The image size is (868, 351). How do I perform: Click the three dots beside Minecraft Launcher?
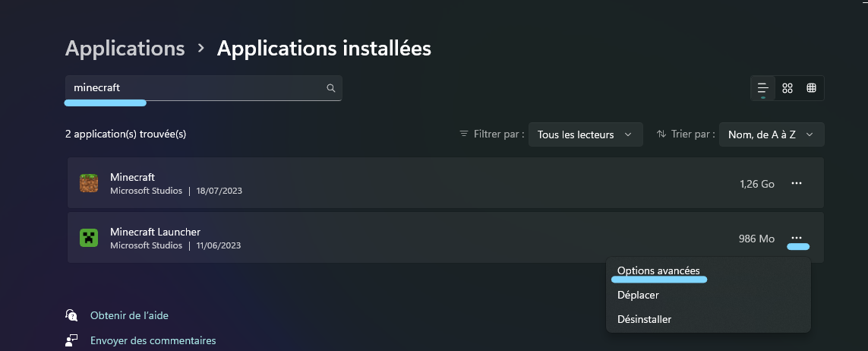(x=797, y=238)
